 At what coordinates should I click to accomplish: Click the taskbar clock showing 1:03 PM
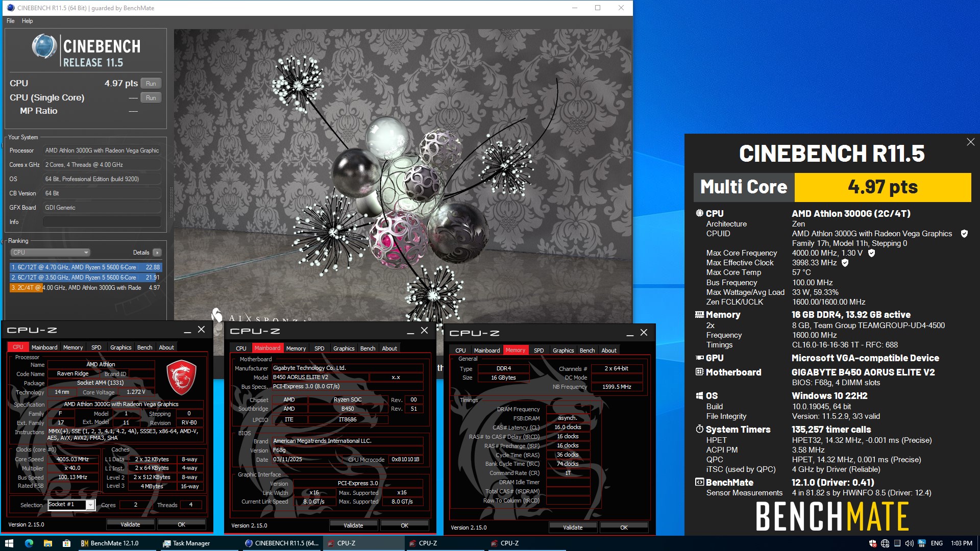(962, 543)
